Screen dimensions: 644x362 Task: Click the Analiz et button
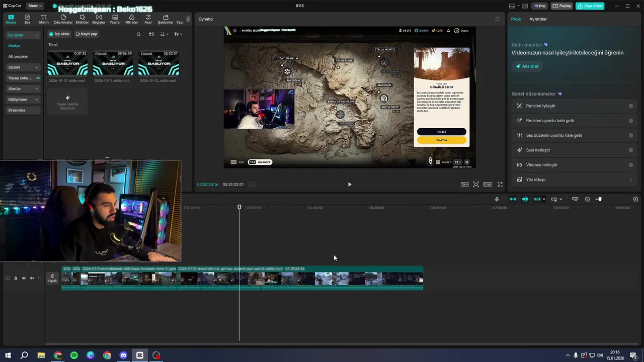pyautogui.click(x=527, y=66)
